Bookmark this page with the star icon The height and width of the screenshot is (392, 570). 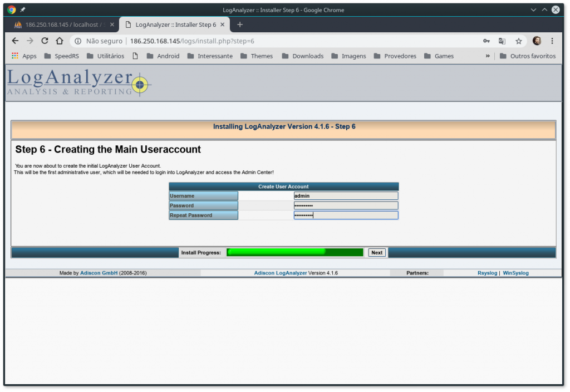(518, 41)
